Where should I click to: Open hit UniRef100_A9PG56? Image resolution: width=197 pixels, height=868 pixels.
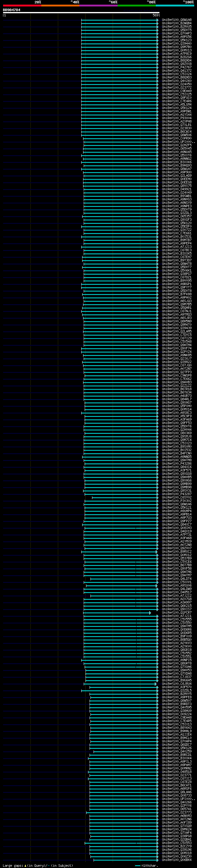click(177, 37)
